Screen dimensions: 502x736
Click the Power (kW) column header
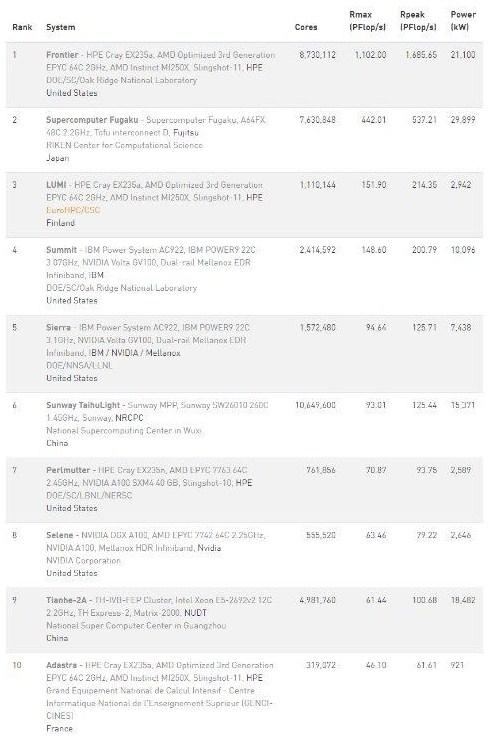click(x=463, y=21)
